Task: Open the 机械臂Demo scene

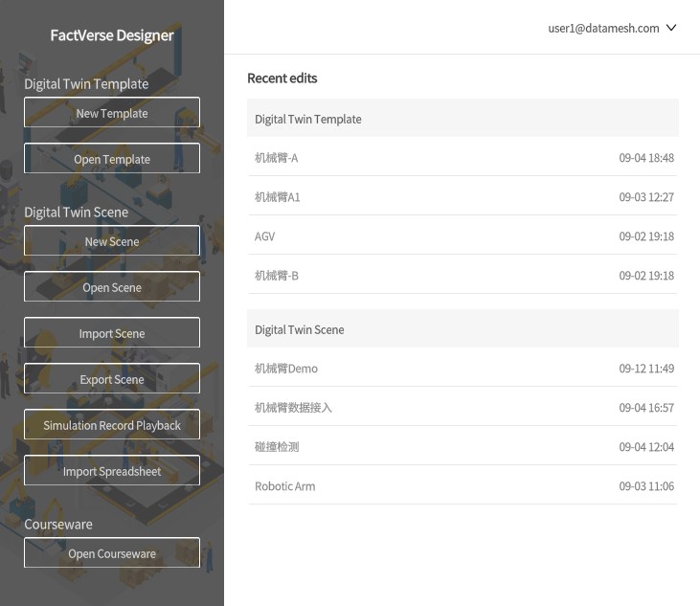Action: point(463,369)
